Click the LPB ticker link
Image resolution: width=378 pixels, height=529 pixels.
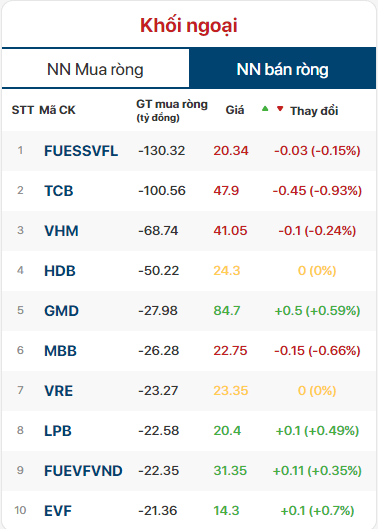click(x=58, y=431)
